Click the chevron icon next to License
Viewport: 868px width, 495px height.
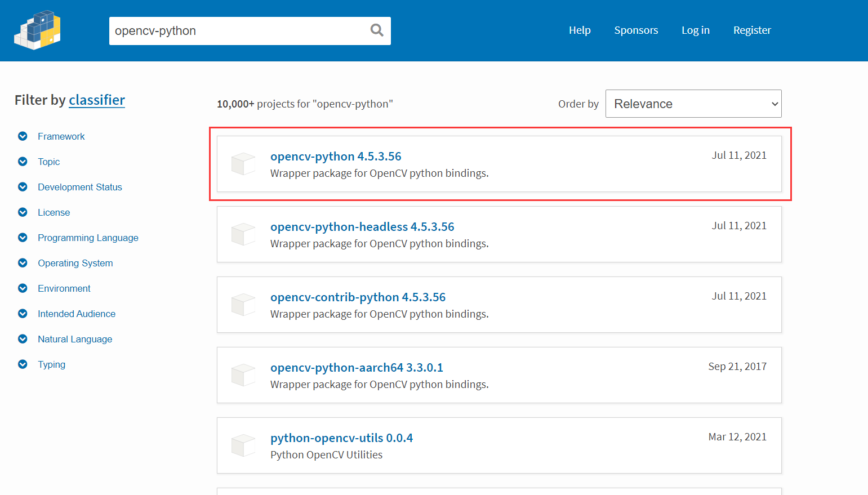pos(23,212)
